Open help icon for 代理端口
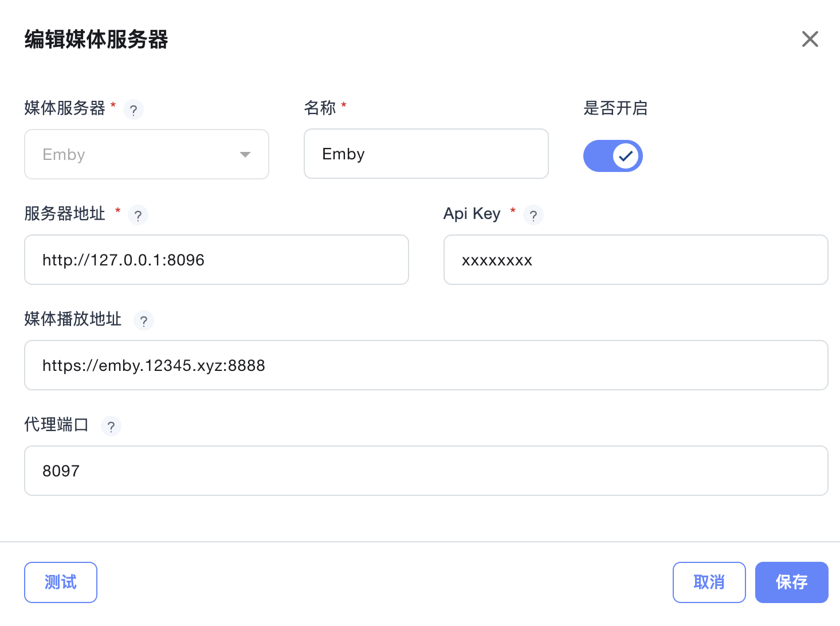Screen dimensions: 840x626 tap(111, 427)
